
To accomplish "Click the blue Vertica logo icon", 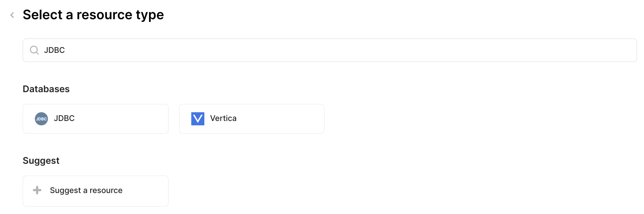I will 198,119.
